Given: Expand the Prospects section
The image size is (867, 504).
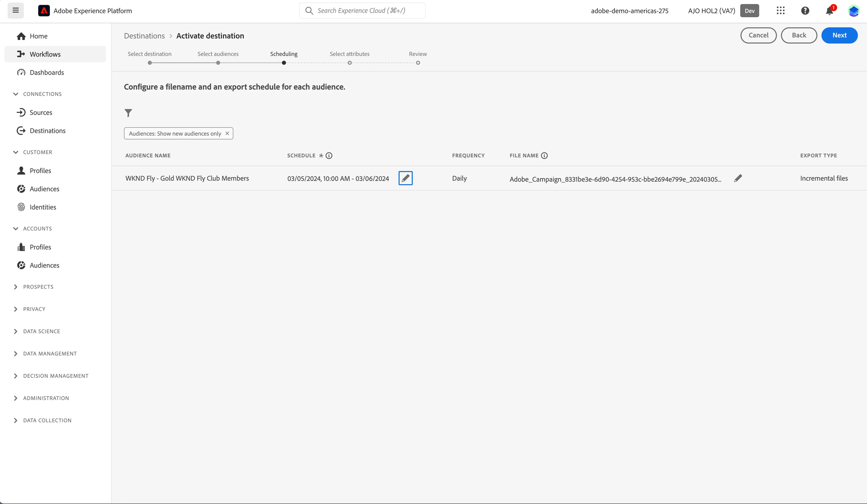Looking at the screenshot, I should coord(33,287).
